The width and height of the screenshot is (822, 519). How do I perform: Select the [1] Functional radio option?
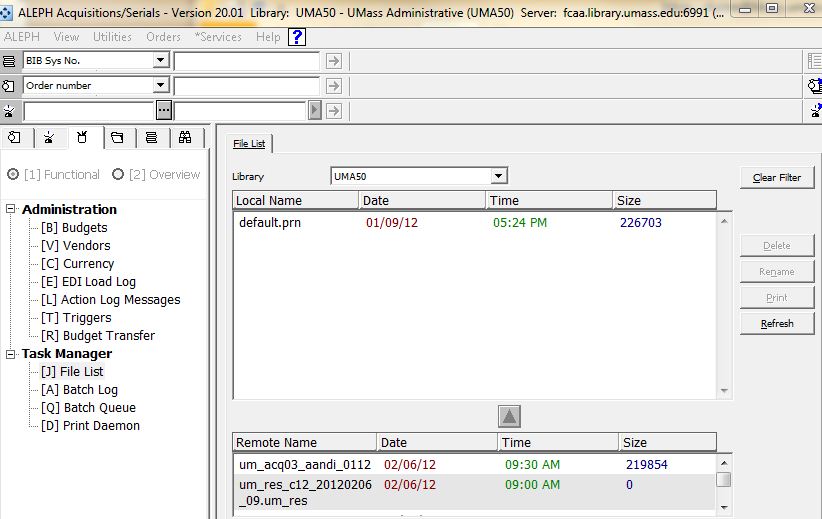click(x=13, y=174)
